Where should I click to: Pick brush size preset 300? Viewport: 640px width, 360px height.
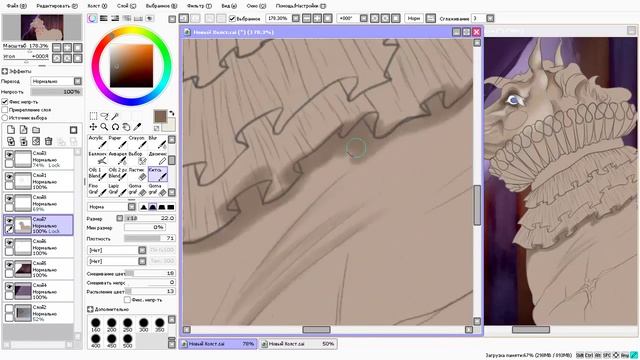click(143, 325)
